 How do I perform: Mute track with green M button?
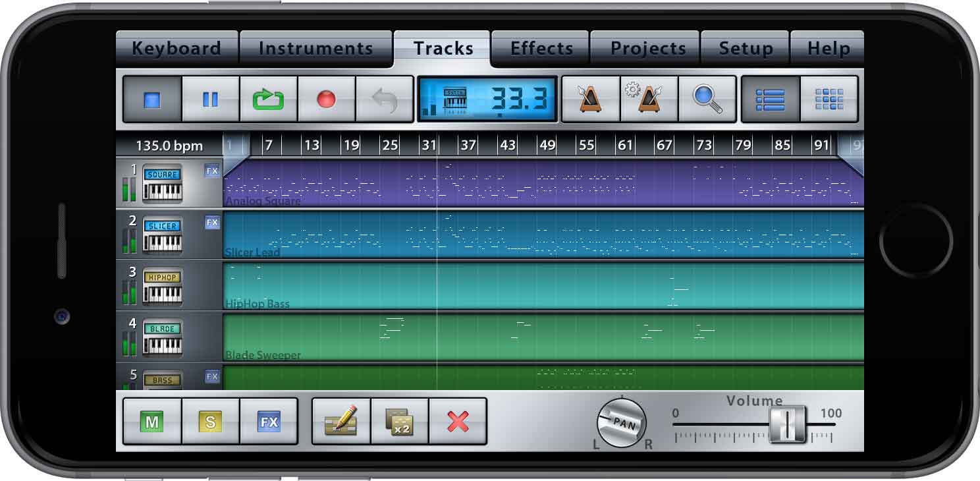point(152,422)
